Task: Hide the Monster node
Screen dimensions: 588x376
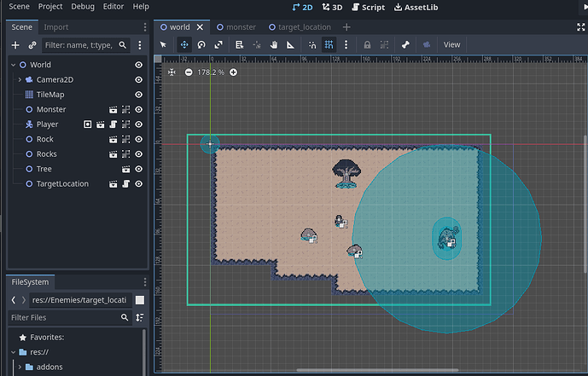Action: (139, 109)
